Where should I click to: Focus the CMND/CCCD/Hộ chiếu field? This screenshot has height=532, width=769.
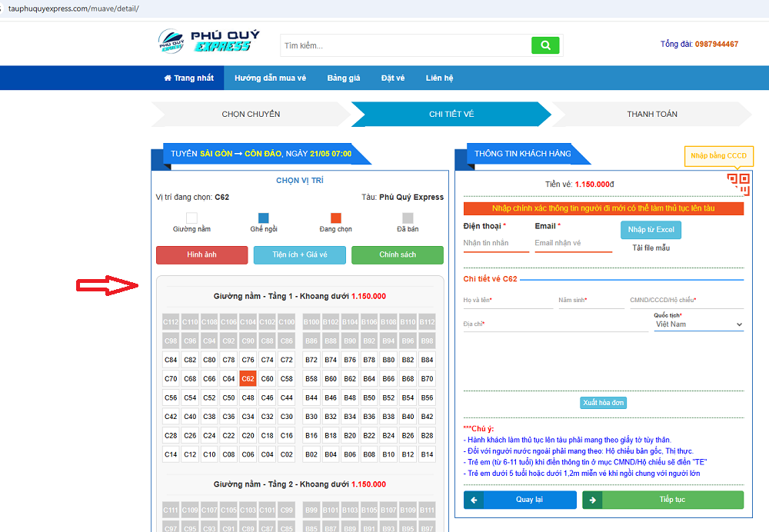(x=687, y=301)
